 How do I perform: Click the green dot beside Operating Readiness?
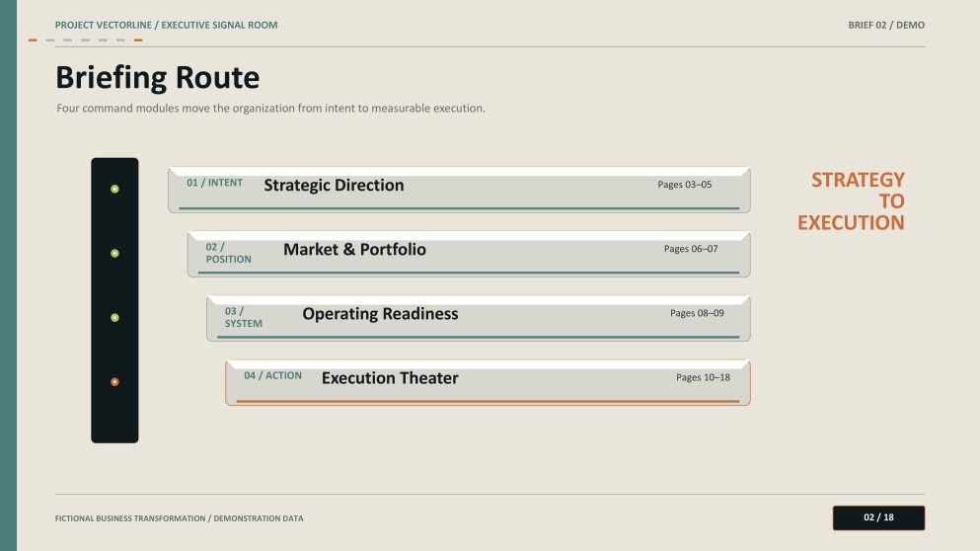click(115, 318)
